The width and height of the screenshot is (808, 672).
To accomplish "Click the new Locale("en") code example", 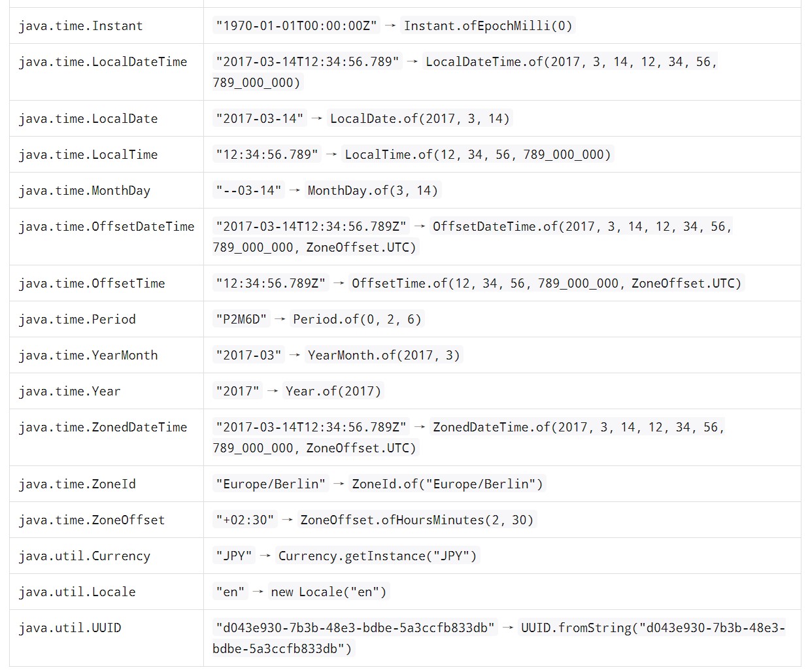I will click(328, 592).
